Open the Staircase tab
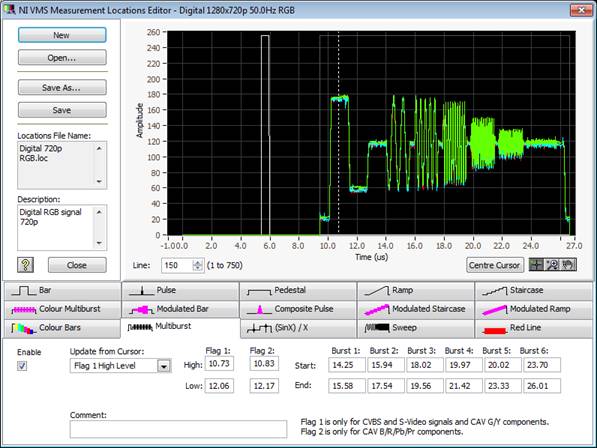The width and height of the screenshot is (597, 448). pyautogui.click(x=533, y=291)
